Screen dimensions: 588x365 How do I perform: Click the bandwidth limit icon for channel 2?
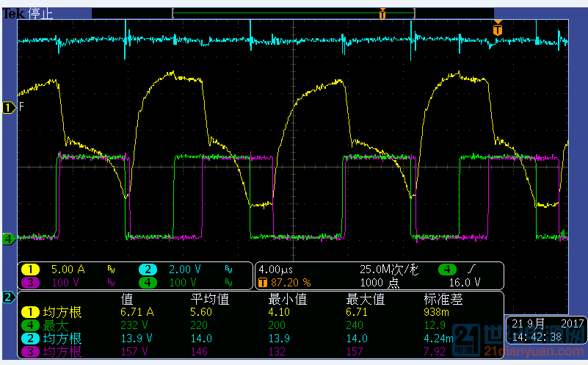coord(228,269)
